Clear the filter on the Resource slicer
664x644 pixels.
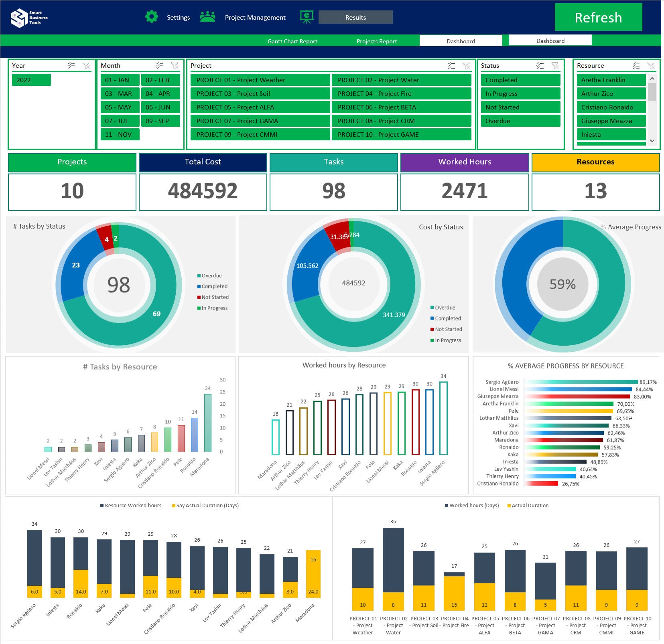tap(652, 66)
